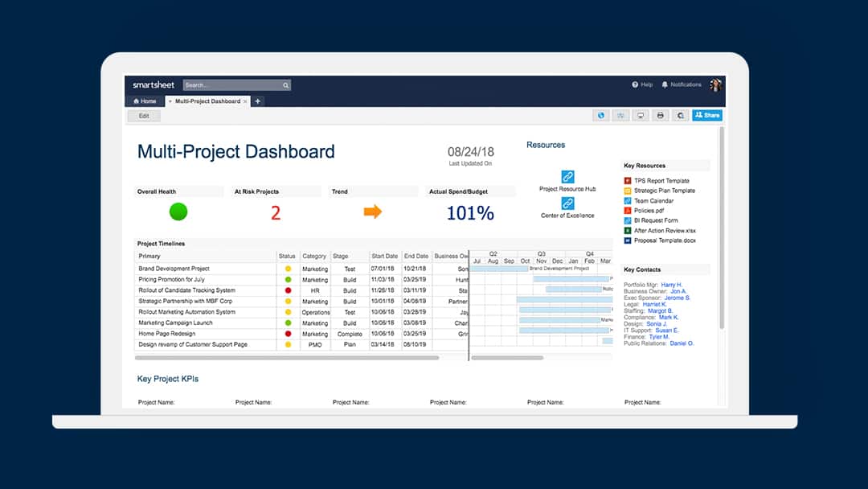
Task: Click the Start Date column header
Action: coord(384,257)
